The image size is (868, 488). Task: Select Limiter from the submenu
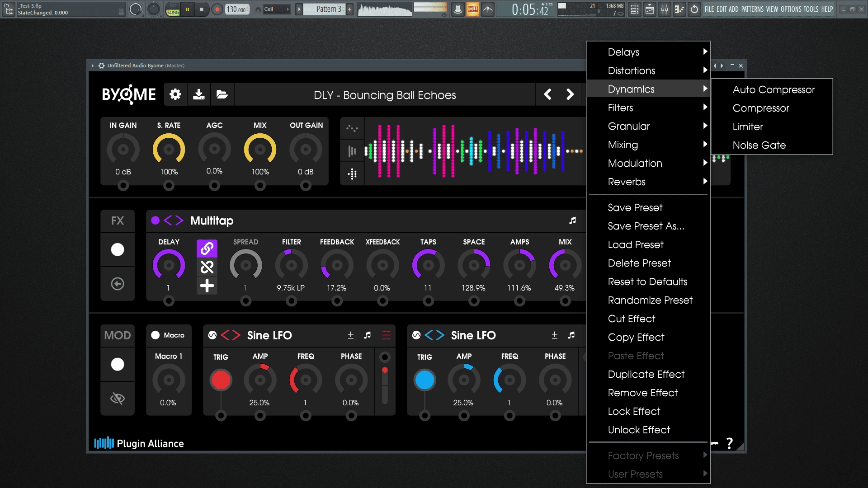pyautogui.click(x=772, y=127)
